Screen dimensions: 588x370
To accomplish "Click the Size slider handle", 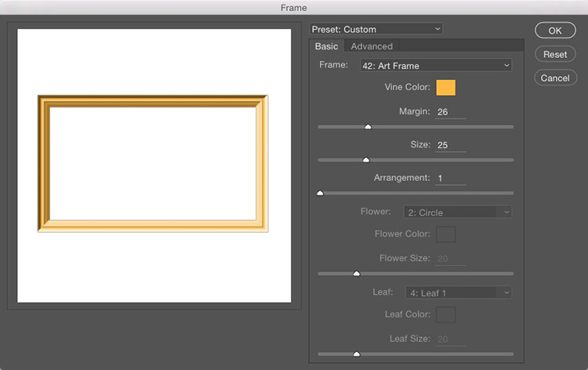I will (365, 159).
